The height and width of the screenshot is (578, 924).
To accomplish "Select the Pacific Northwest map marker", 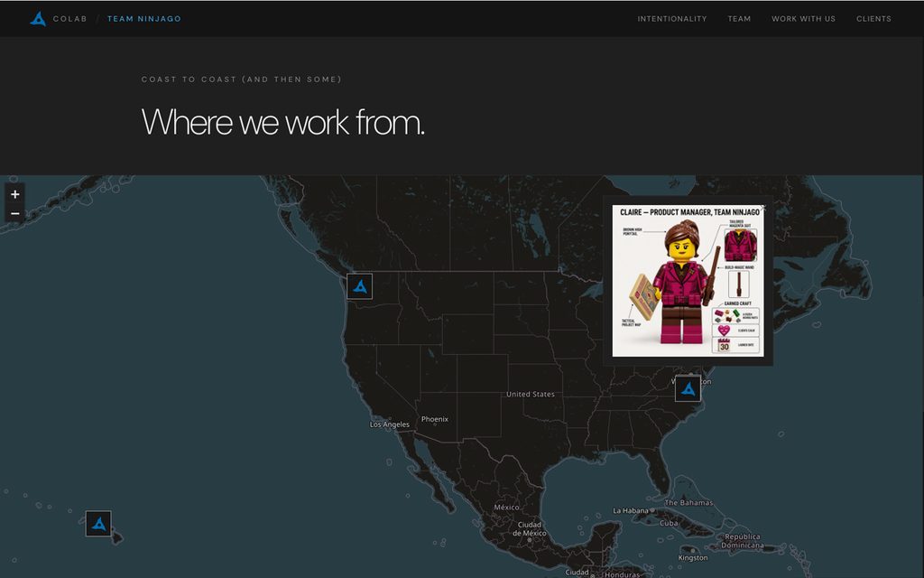I will pyautogui.click(x=359, y=286).
